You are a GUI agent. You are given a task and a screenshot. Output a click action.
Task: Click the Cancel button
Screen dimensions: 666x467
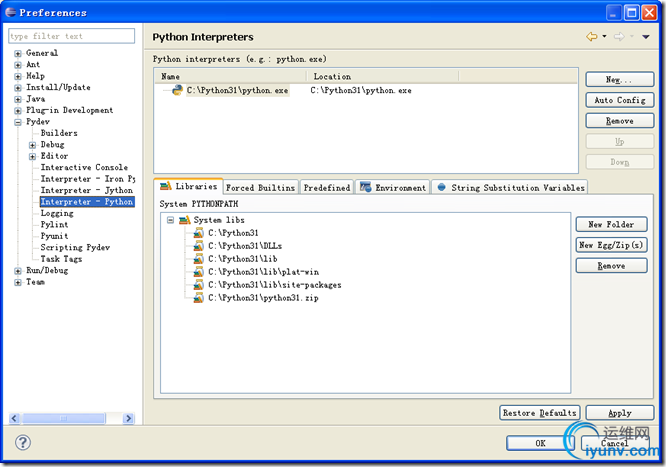point(615,443)
